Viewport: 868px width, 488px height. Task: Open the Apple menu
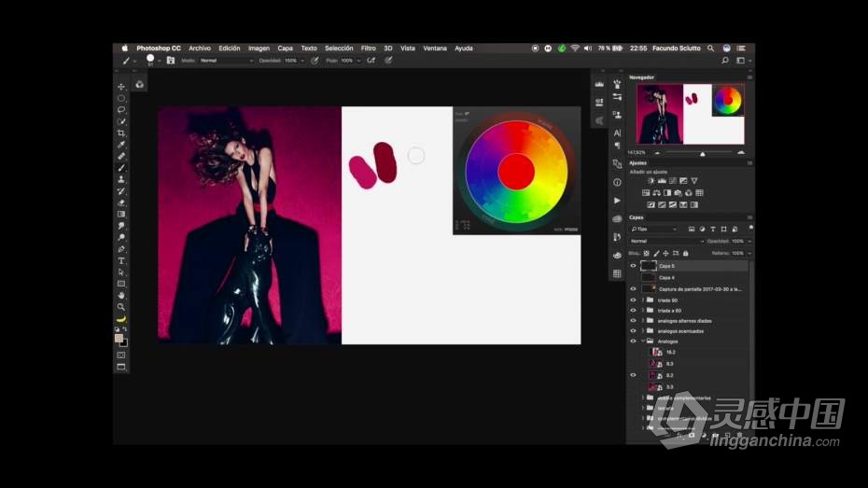(x=124, y=49)
